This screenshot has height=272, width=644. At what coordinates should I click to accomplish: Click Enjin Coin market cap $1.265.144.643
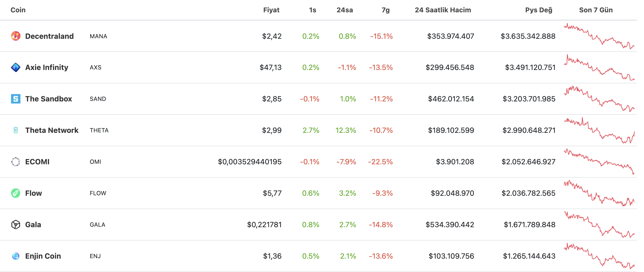[529, 256]
